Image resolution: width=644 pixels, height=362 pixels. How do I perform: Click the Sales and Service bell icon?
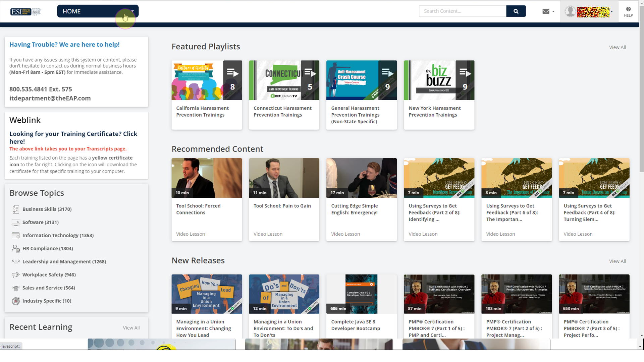[16, 288]
